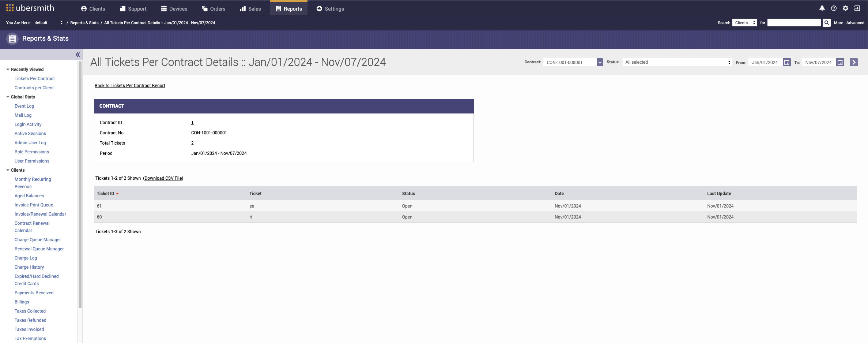
Task: Open the Devices menu
Action: (174, 9)
